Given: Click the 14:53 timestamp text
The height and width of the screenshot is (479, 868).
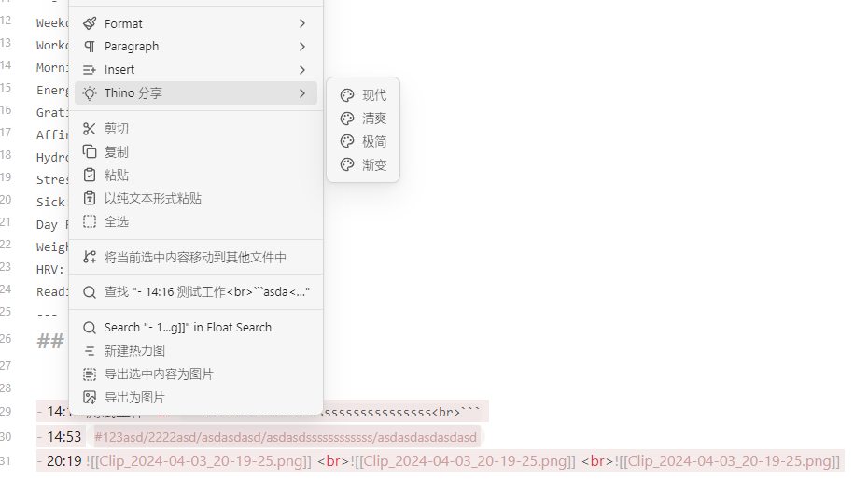Looking at the screenshot, I should 64,437.
